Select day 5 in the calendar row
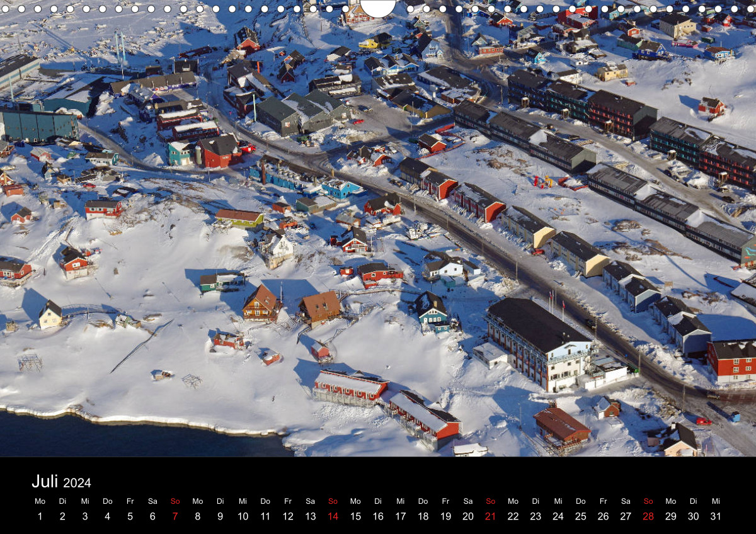 [130, 516]
